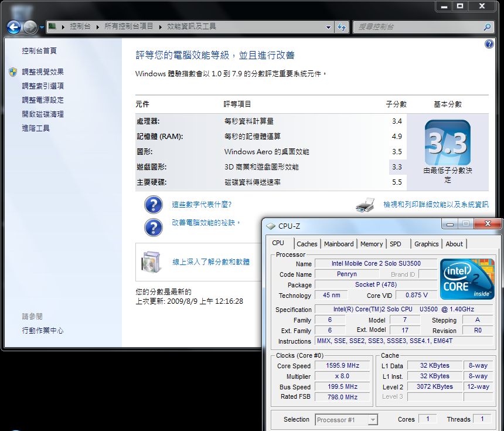This screenshot has width=504, height=431.
Task: Open recent pages dropdown next to Forward
Action: point(42,28)
